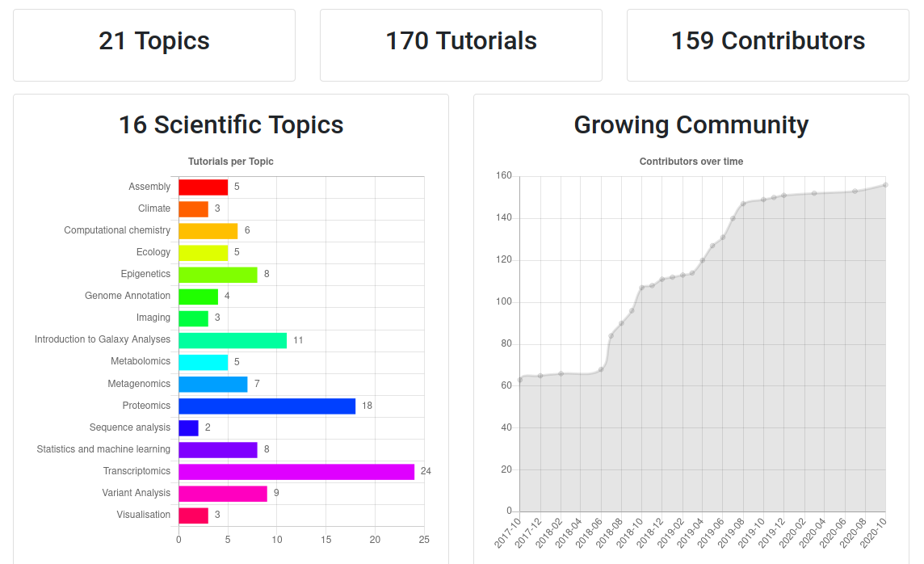Click the Contributors over time chart title
The width and height of the screenshot is (924, 564).
691,162
